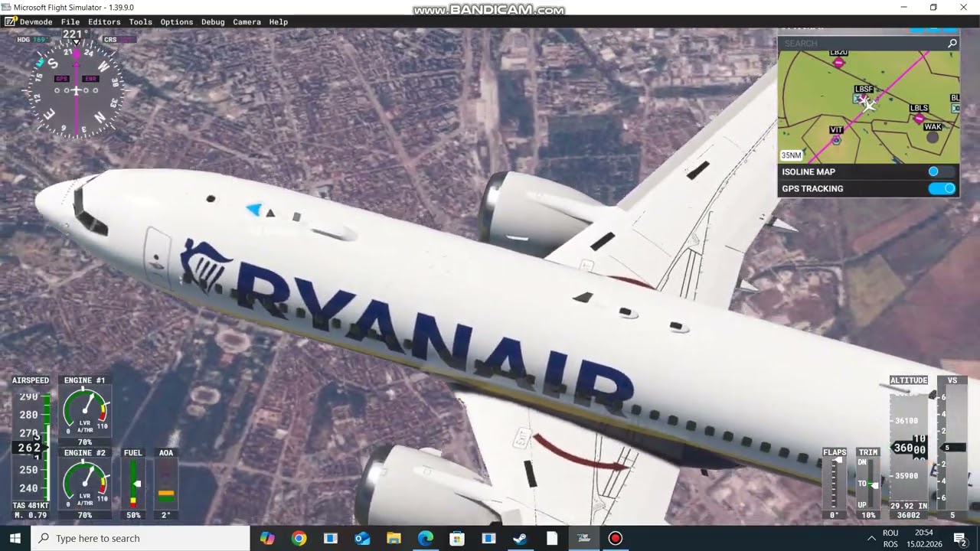Open the Editors menu
Viewport: 980px width, 551px height.
(104, 22)
